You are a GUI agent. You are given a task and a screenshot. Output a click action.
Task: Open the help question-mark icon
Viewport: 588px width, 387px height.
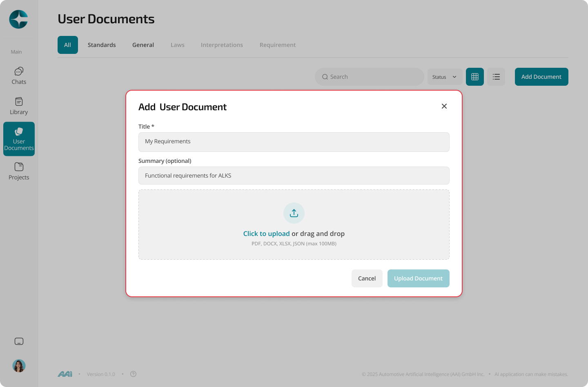click(133, 374)
